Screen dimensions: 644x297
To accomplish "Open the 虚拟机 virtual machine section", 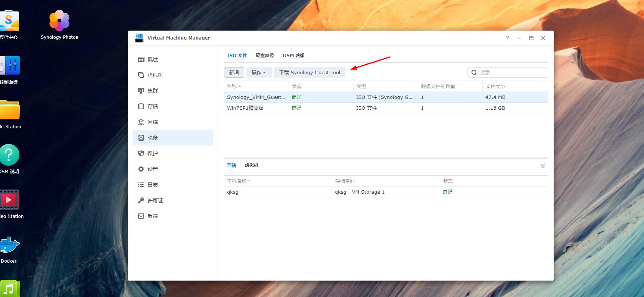I will tap(155, 75).
